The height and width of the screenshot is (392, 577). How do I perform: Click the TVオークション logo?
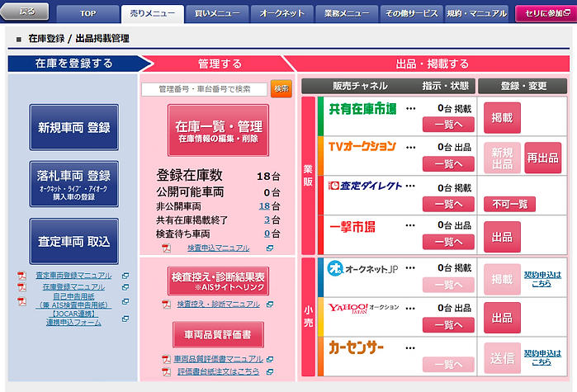362,146
